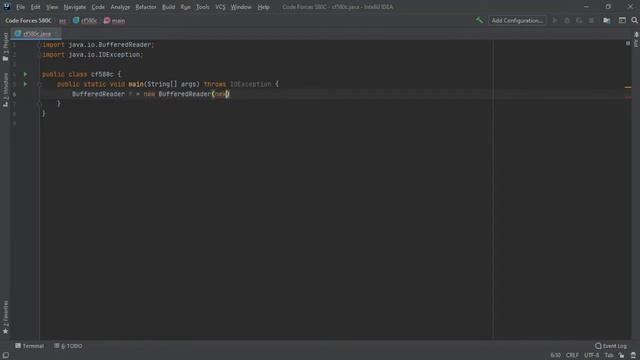Open the Project Structure folder icon
This screenshot has width=640, height=360.
(x=607, y=20)
